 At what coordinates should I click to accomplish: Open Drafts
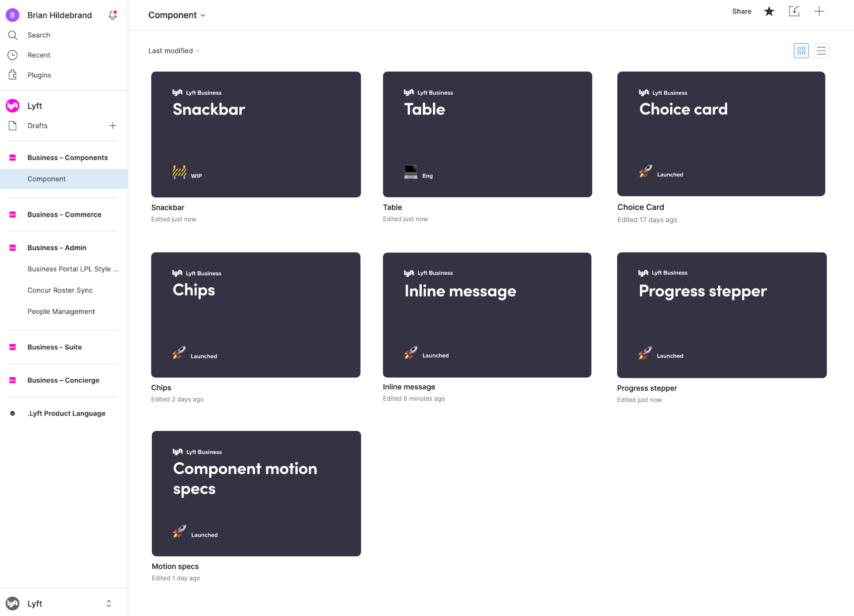[x=37, y=126]
